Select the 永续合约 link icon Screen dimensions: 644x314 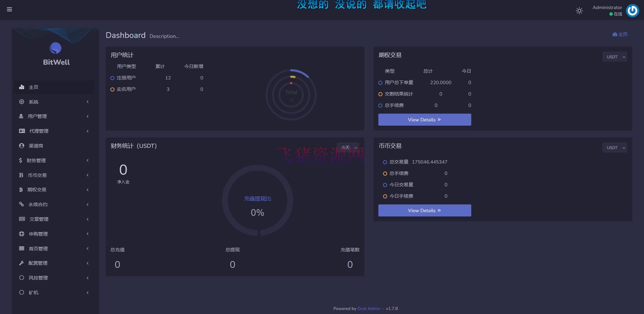pyautogui.click(x=21, y=204)
